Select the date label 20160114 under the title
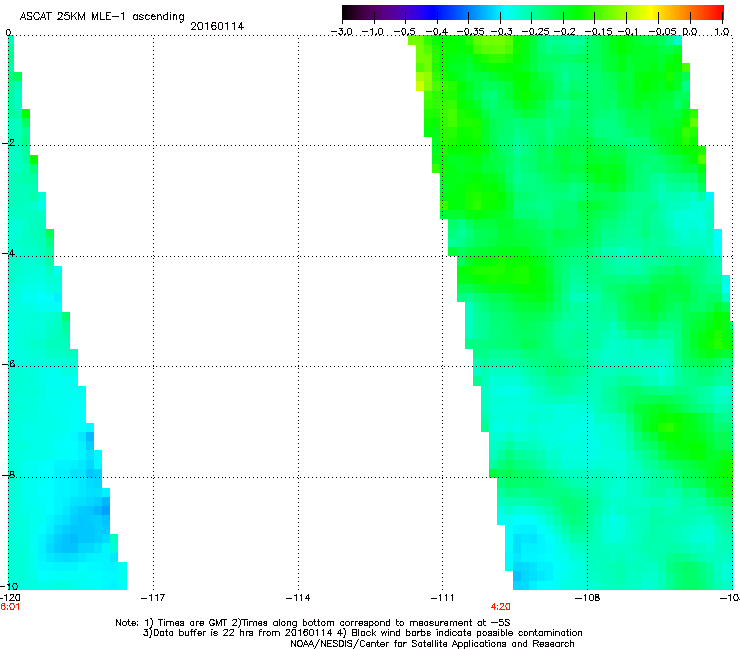This screenshot has height=650, width=740. point(217,26)
